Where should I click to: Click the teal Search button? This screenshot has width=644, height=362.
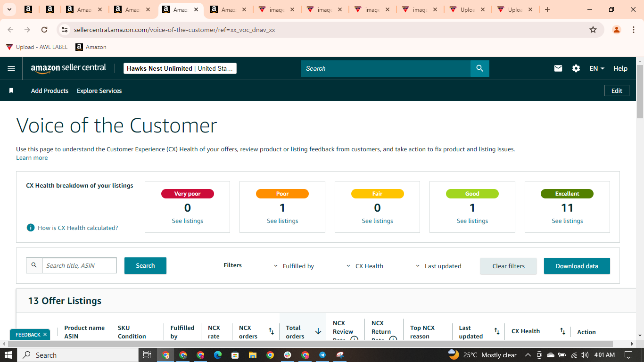coord(145,265)
